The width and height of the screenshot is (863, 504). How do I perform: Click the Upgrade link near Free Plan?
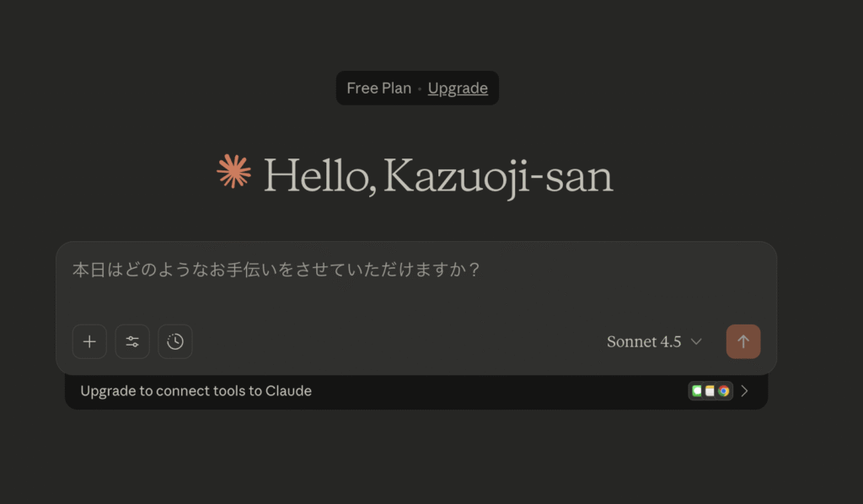pos(458,88)
